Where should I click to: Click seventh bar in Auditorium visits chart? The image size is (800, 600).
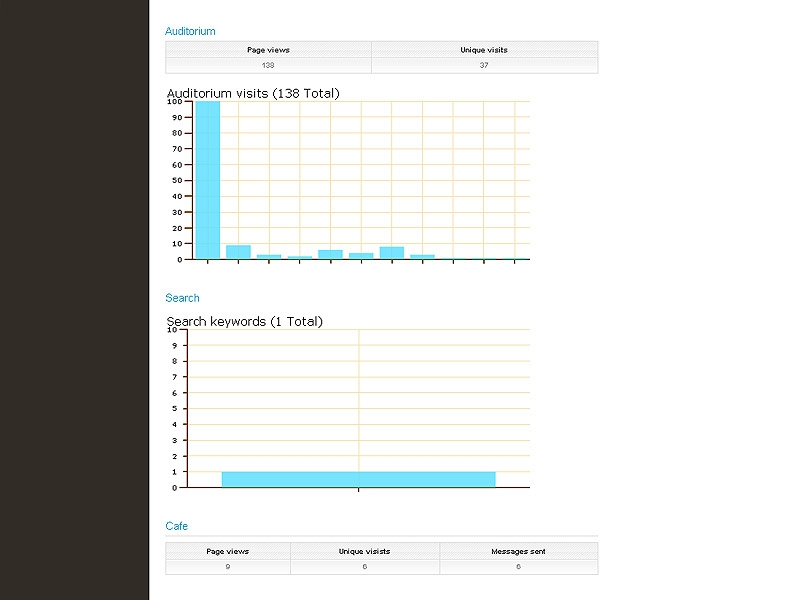391,253
